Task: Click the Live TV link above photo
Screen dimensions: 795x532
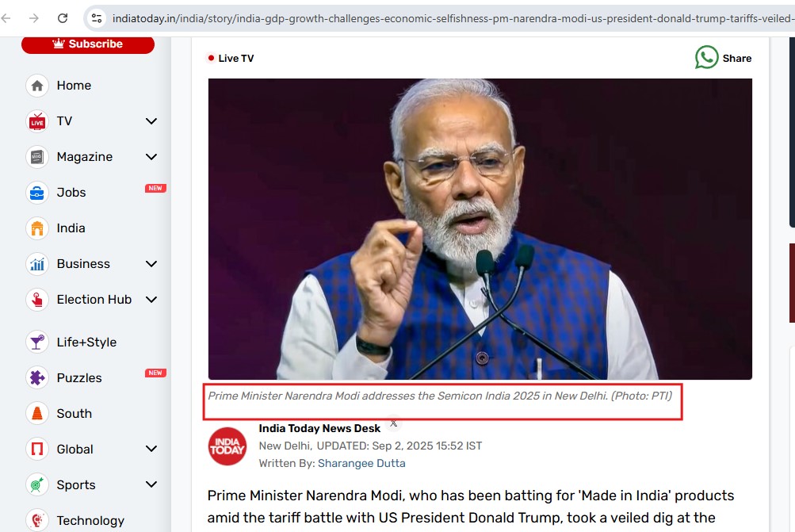Action: click(x=235, y=58)
